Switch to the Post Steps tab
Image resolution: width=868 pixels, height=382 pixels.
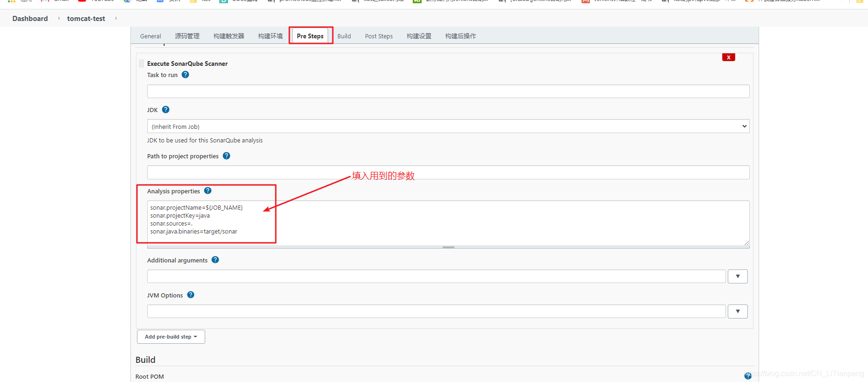(x=379, y=36)
